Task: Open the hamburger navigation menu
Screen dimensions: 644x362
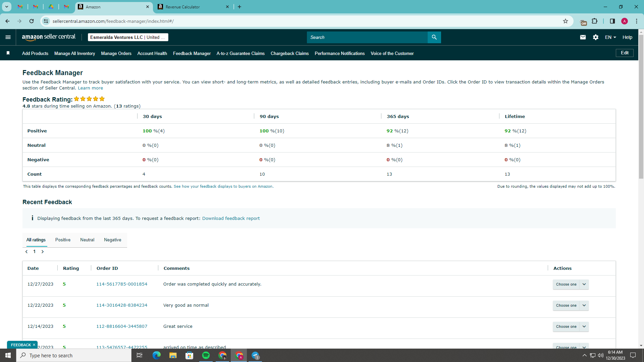Action: pos(8,37)
